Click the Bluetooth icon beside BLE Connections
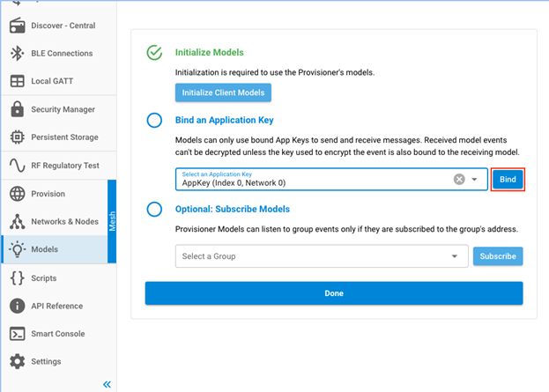The height and width of the screenshot is (392, 549). (x=16, y=54)
